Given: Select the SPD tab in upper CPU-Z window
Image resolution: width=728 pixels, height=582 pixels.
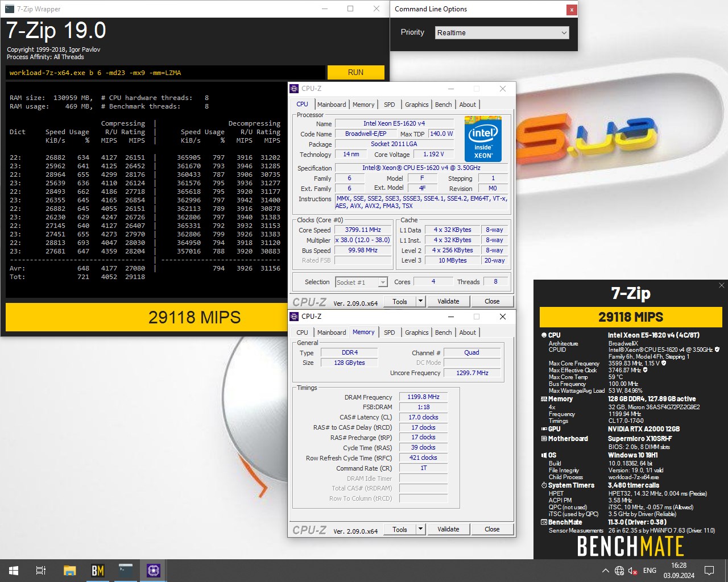Looking at the screenshot, I should tap(389, 105).
